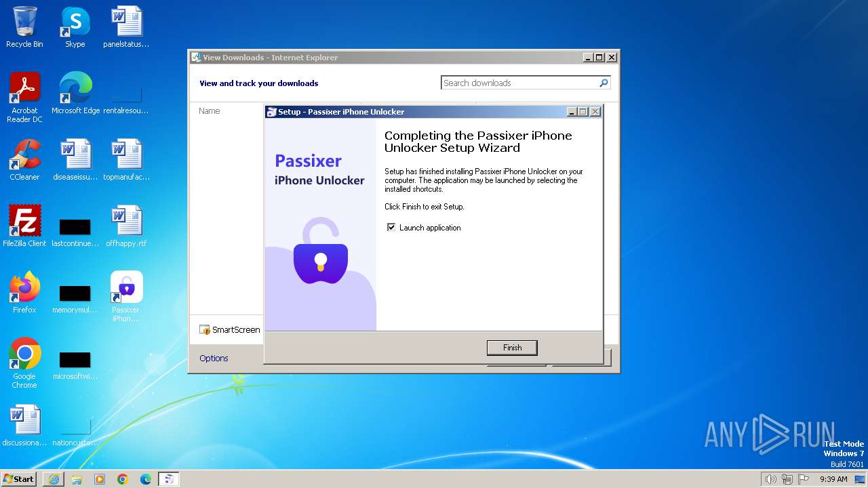Viewport: 868px width, 488px height.
Task: Select the topmanufac Word document
Action: click(x=127, y=160)
